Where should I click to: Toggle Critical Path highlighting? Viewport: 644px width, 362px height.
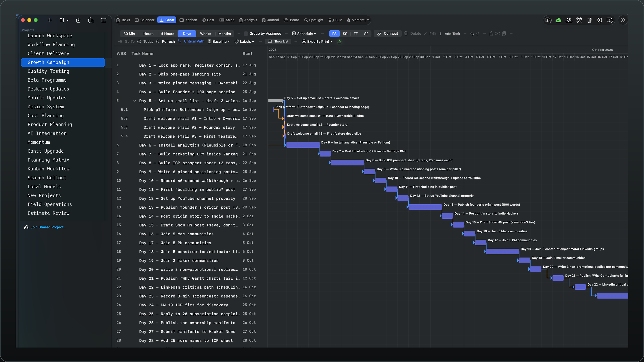click(191, 41)
